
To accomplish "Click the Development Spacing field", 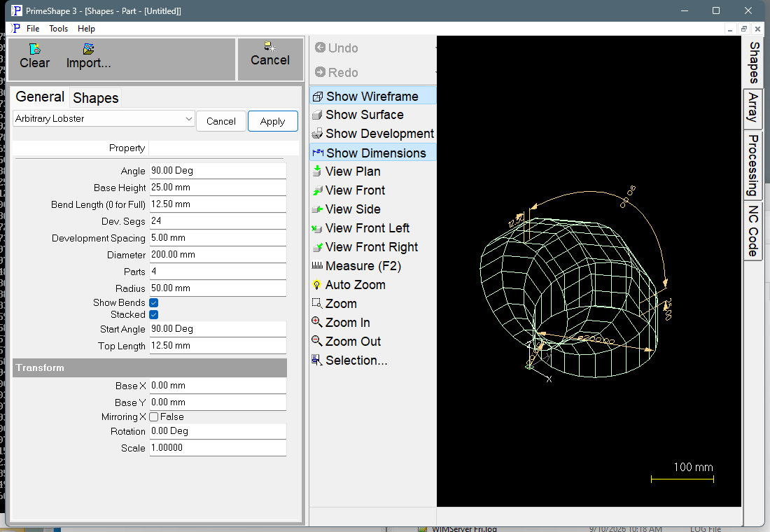I will (218, 238).
